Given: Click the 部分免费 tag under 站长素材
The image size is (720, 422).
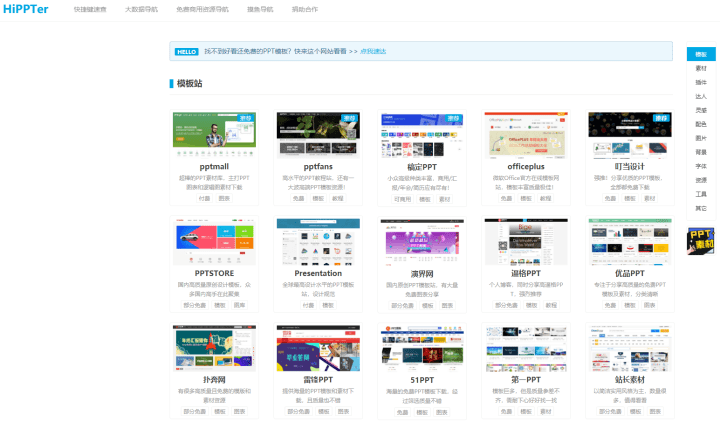Looking at the screenshot, I should [610, 411].
